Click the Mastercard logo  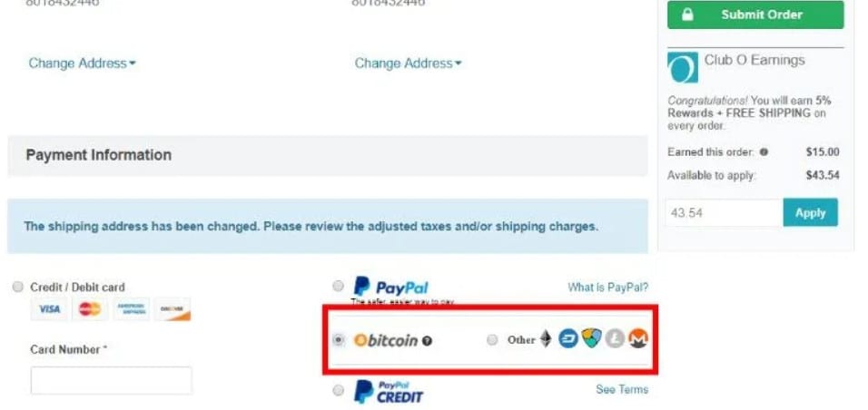click(90, 309)
